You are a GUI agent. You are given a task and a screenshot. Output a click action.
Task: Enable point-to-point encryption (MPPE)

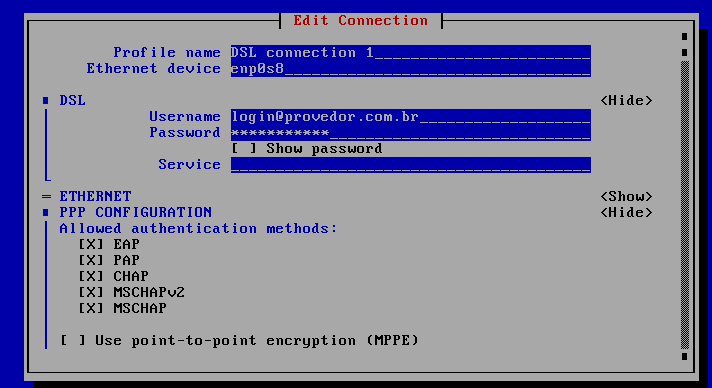[73, 340]
